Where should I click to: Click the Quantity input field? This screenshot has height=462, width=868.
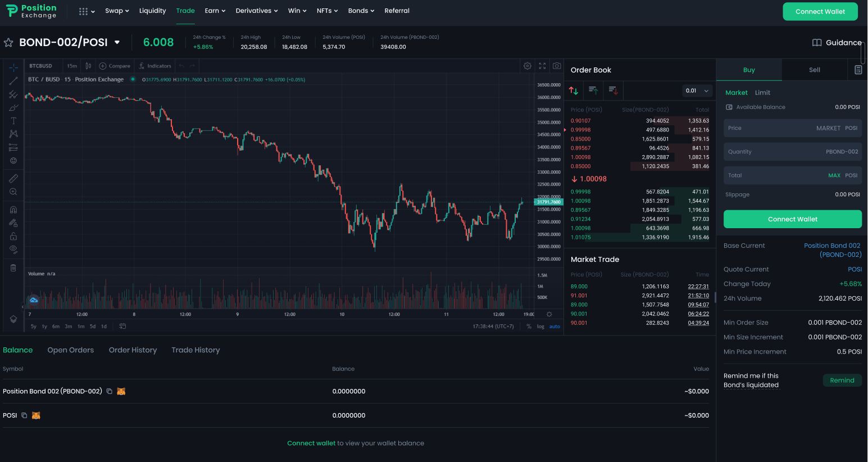coord(792,152)
